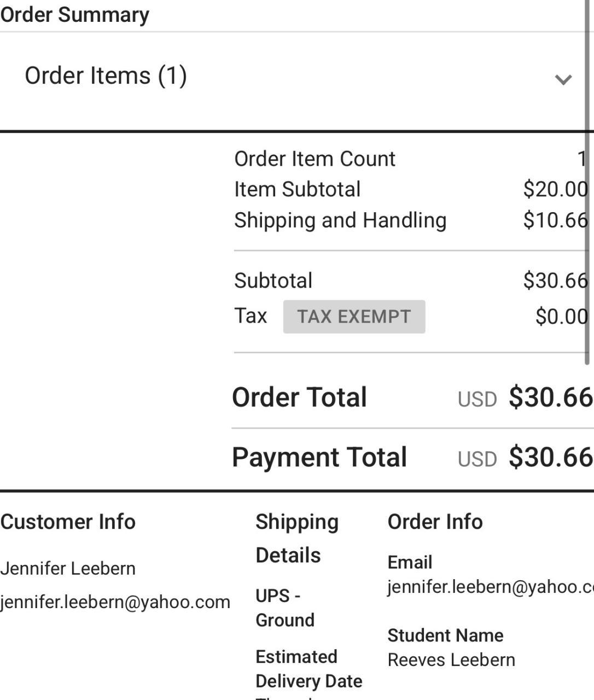Click the vertical scrollbar on the right edge
This screenshot has height=700, width=594.
coord(587,180)
